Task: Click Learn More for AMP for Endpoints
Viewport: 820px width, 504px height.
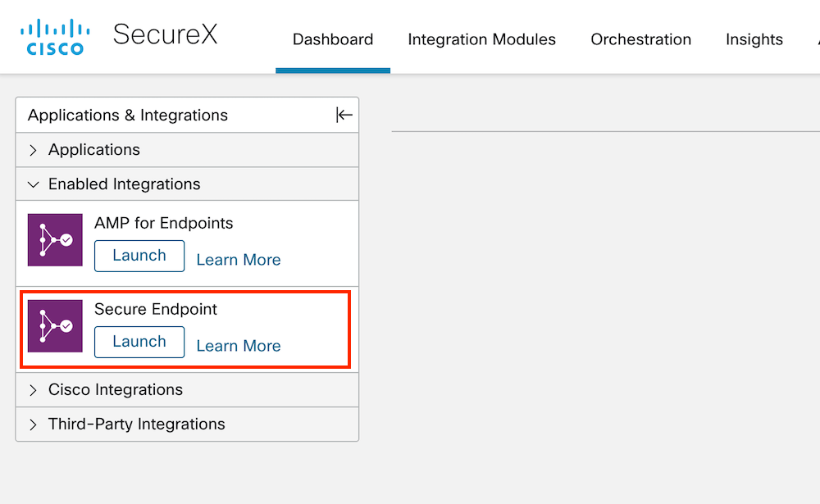Action: (239, 260)
